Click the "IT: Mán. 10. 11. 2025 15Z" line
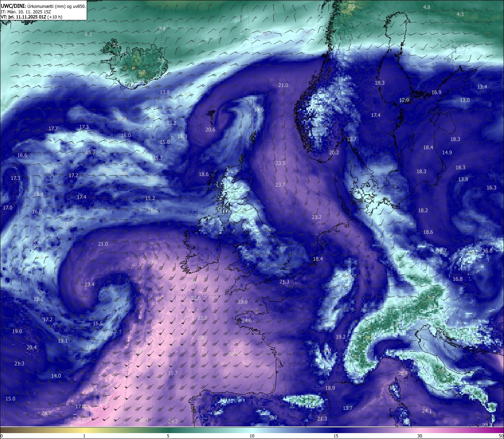 tap(26, 12)
